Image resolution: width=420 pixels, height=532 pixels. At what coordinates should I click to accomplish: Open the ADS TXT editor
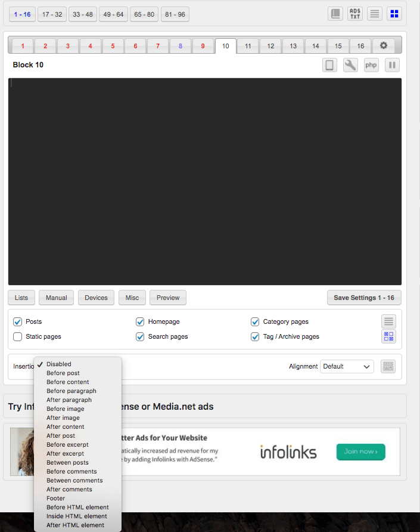pos(355,14)
